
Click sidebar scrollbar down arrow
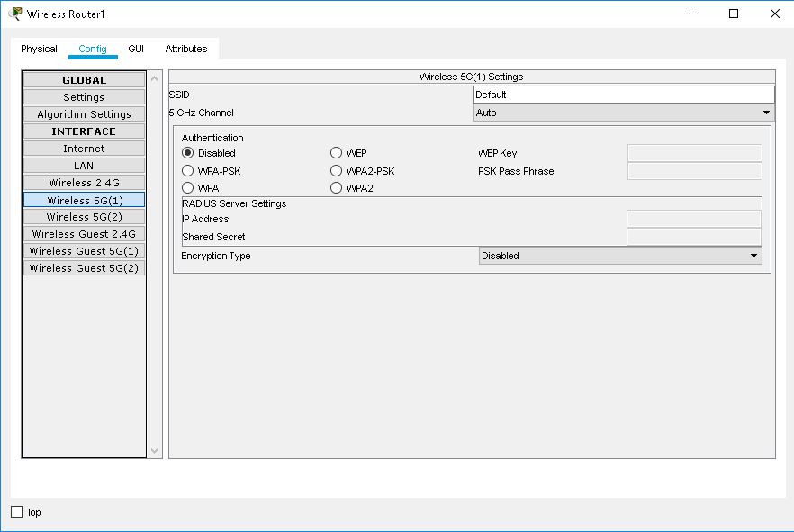pos(155,450)
